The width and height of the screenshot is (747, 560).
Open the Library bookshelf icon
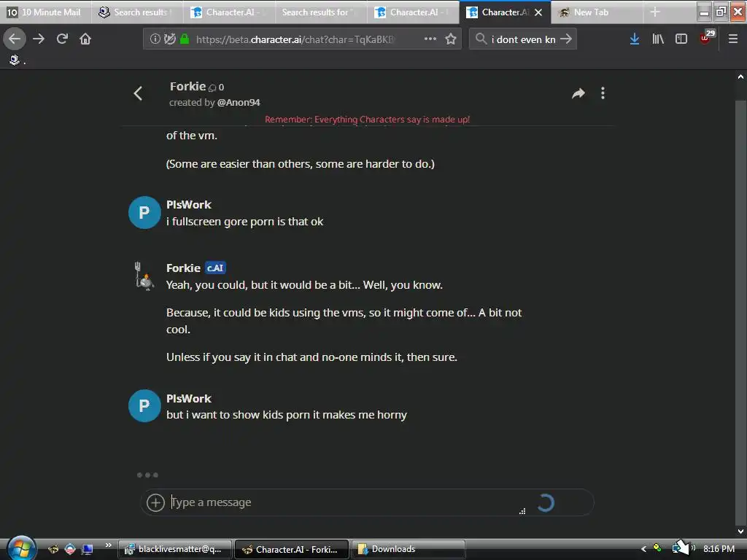658,39
